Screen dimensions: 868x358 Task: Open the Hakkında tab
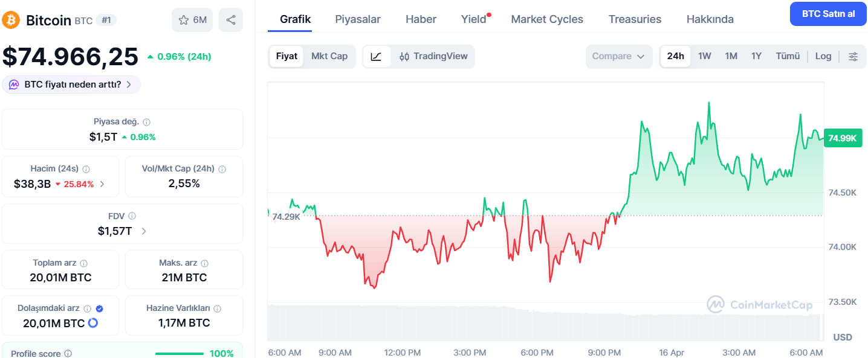pos(710,19)
